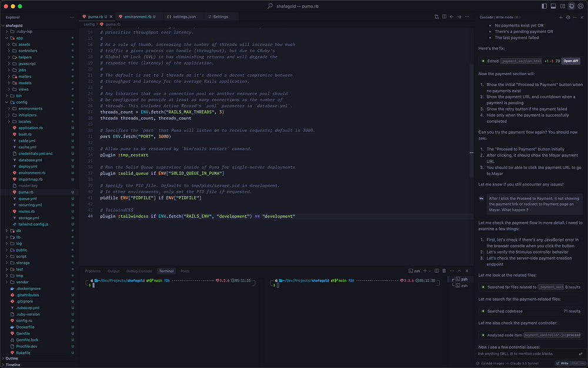Expand the Outline section
Image resolution: width=588 pixels, height=368 pixels.
[39, 358]
